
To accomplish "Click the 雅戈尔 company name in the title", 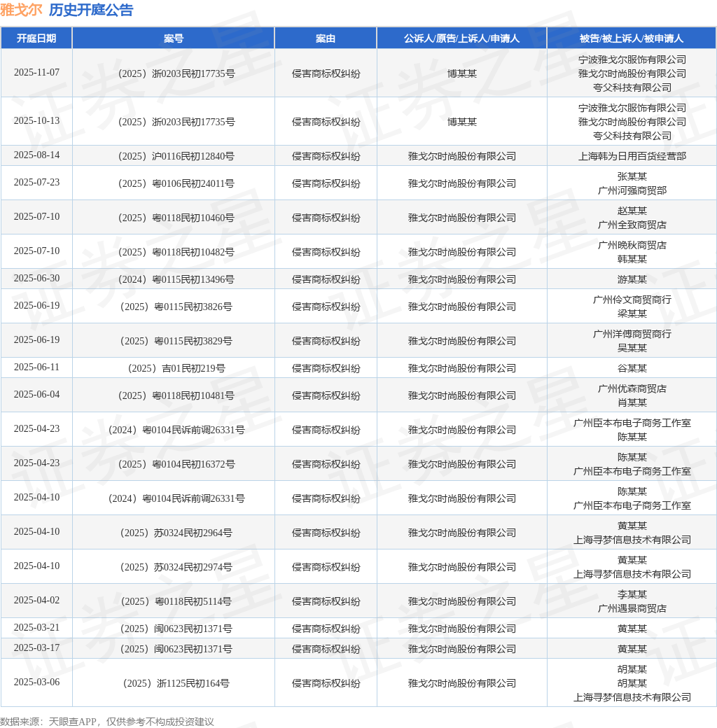I will click(x=22, y=10).
